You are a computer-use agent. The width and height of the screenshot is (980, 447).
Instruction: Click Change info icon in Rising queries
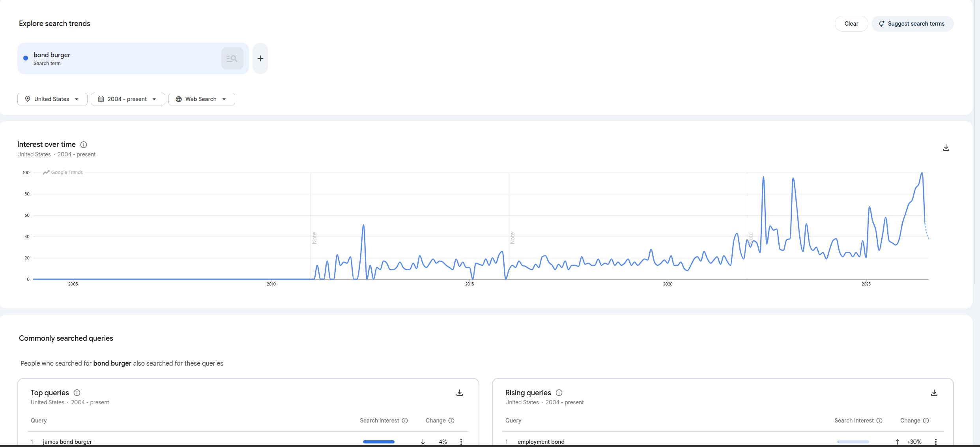[926, 421]
